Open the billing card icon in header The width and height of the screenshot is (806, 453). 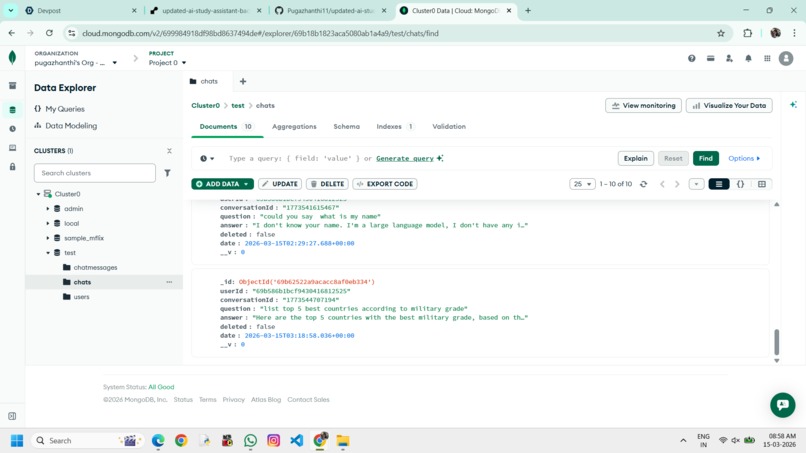coord(710,59)
